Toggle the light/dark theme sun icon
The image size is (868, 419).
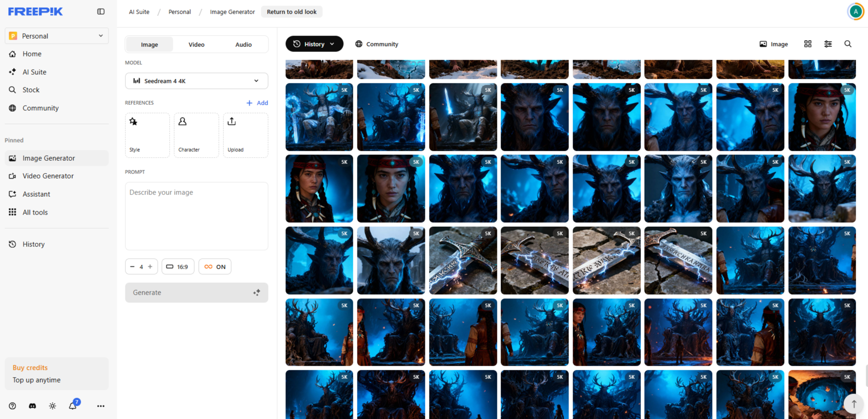tap(52, 406)
